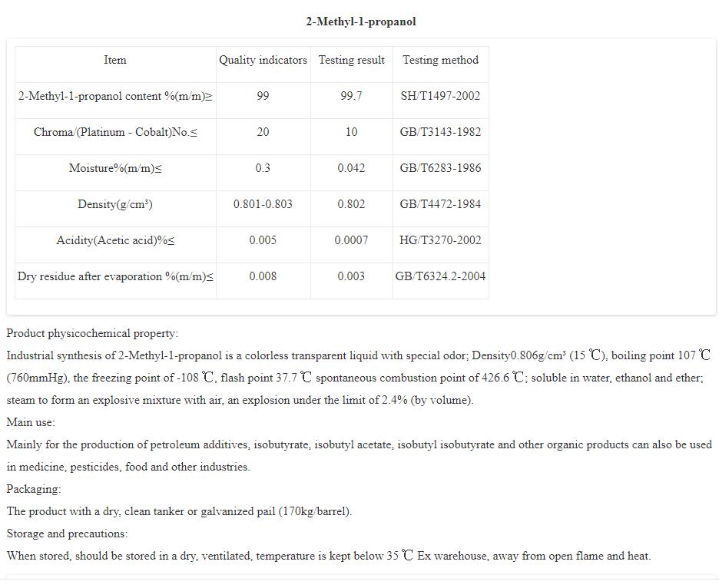The height and width of the screenshot is (588, 719).
Task: Click the 'Storage and precautions:' heading
Action: tap(68, 533)
